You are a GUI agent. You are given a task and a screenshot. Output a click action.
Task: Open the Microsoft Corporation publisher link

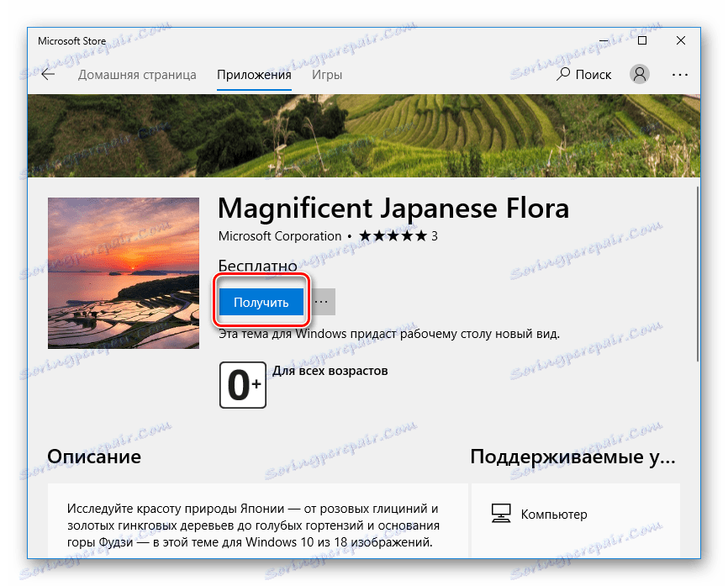point(279,236)
